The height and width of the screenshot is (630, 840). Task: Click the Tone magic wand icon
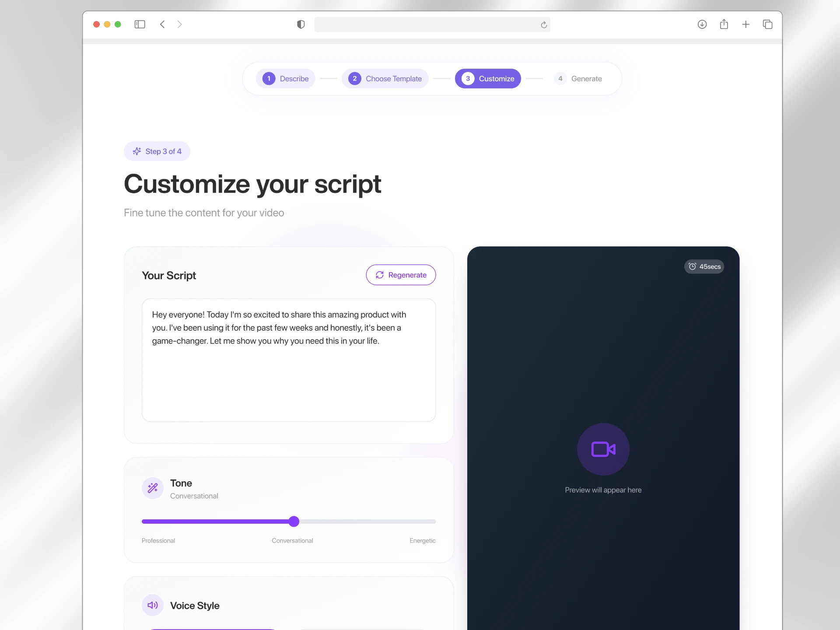pos(153,488)
